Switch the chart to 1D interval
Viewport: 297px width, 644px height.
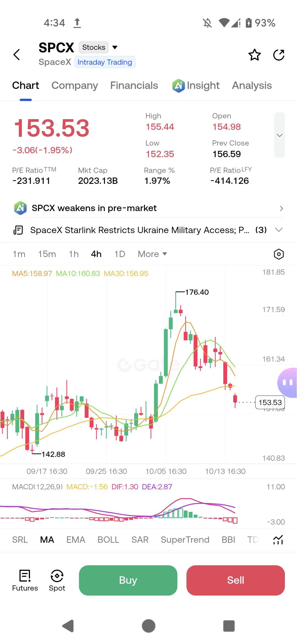tap(120, 254)
